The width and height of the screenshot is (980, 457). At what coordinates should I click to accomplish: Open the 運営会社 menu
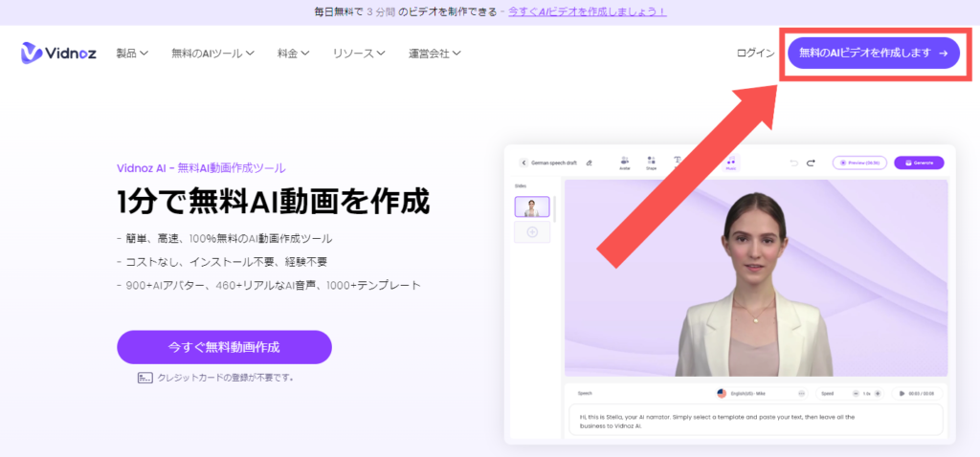coord(434,54)
